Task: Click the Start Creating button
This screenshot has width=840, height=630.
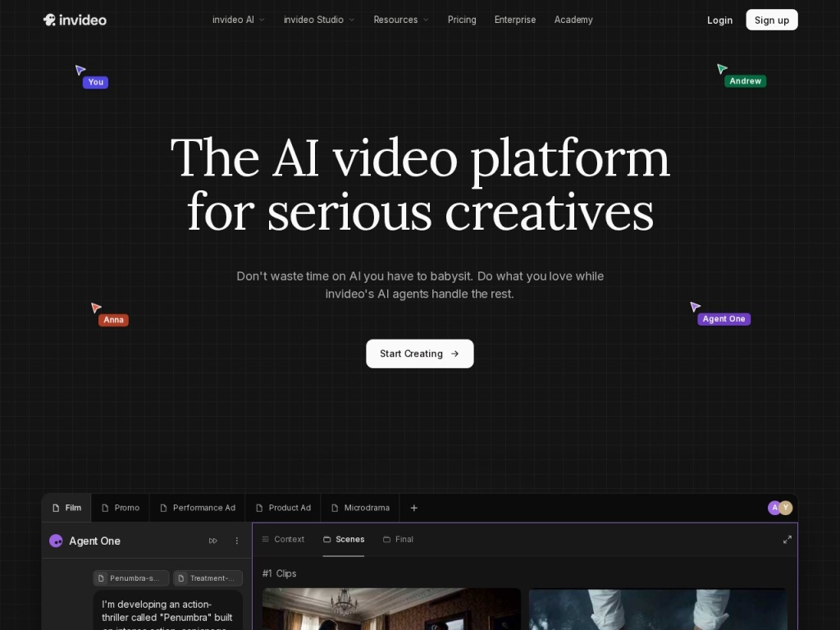Action: 419,354
